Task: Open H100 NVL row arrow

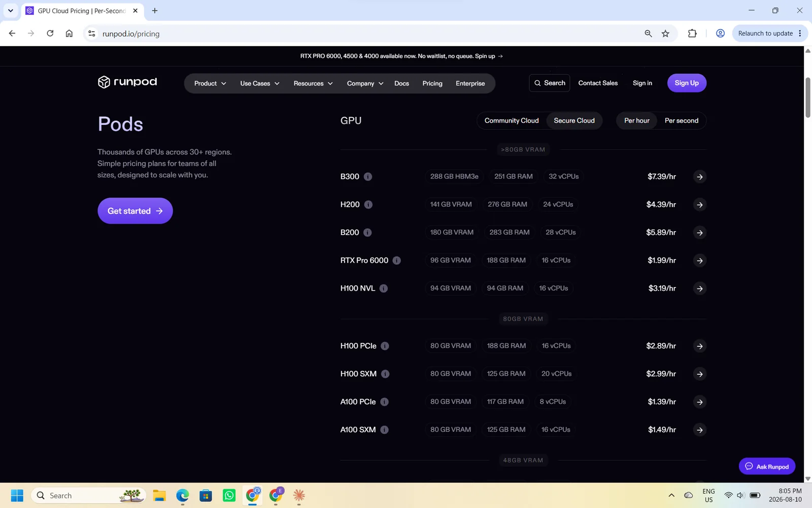Action: click(x=700, y=289)
